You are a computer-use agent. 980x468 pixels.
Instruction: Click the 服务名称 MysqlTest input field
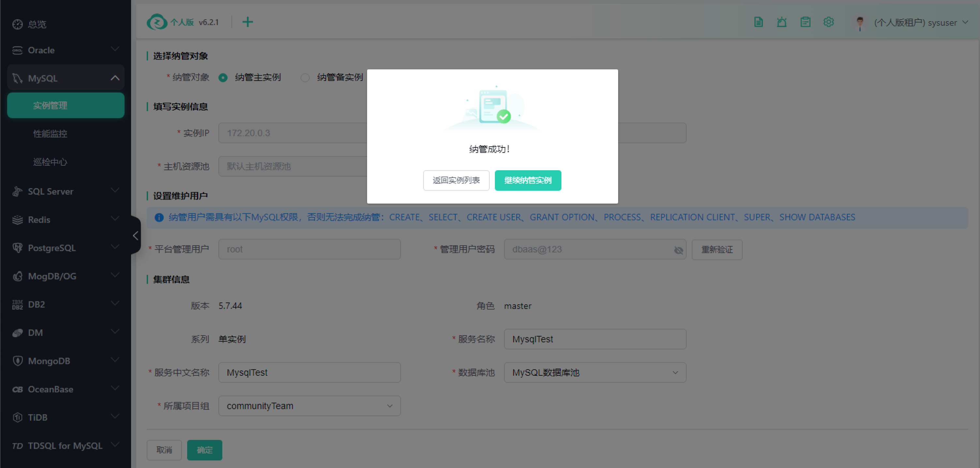click(595, 339)
